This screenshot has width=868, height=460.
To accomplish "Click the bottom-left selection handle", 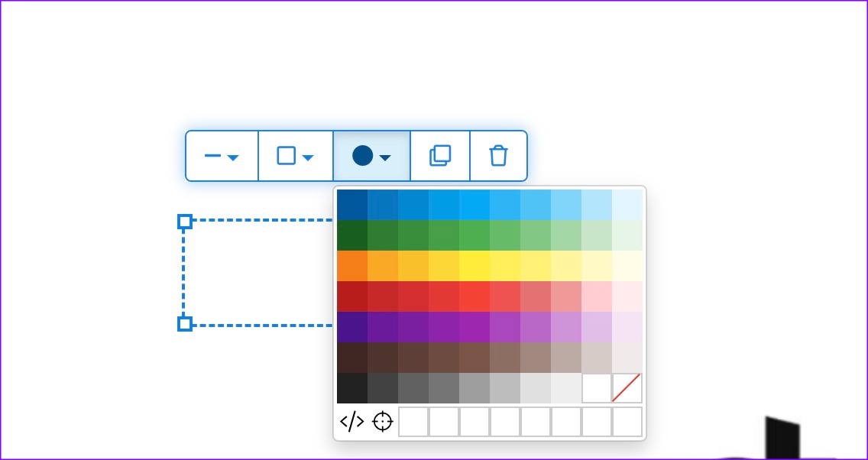I will coord(185,324).
